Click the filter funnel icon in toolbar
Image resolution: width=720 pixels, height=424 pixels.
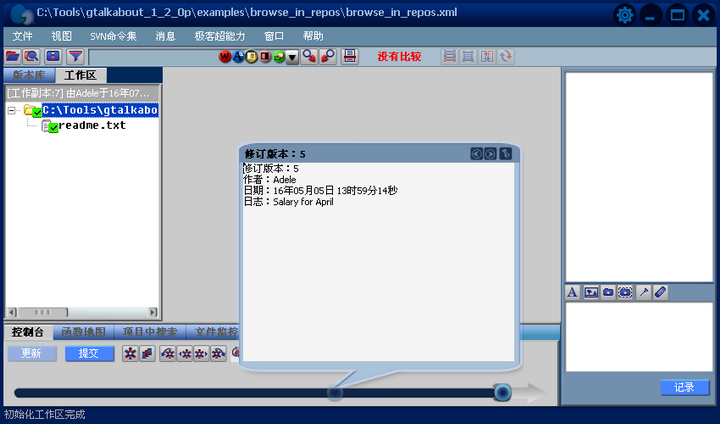(75, 57)
